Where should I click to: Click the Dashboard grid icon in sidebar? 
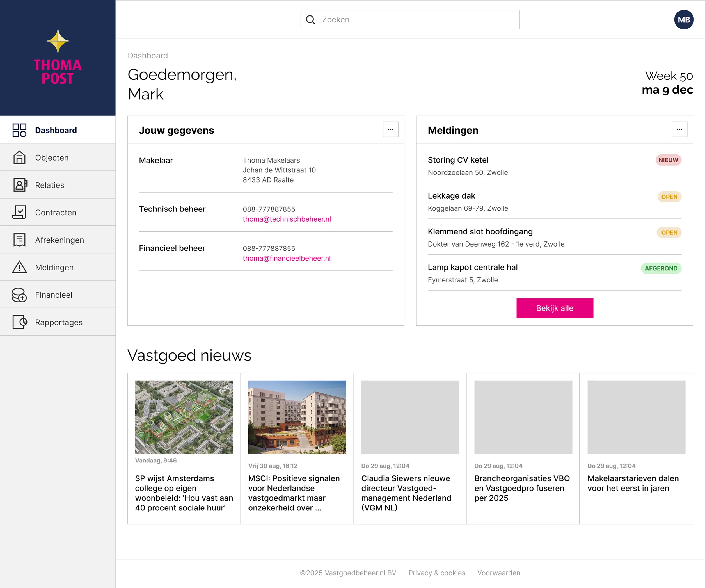[19, 130]
